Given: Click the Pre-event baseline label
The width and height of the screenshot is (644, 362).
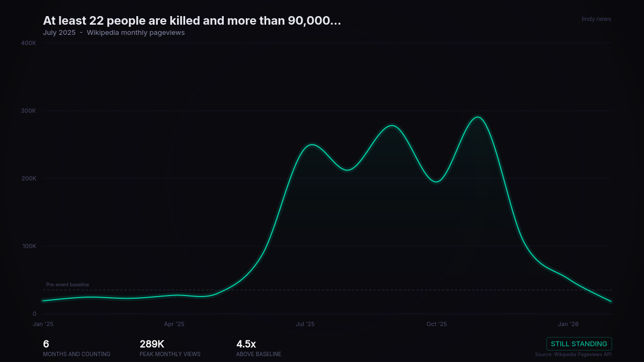Looking at the screenshot, I should click(x=68, y=285).
